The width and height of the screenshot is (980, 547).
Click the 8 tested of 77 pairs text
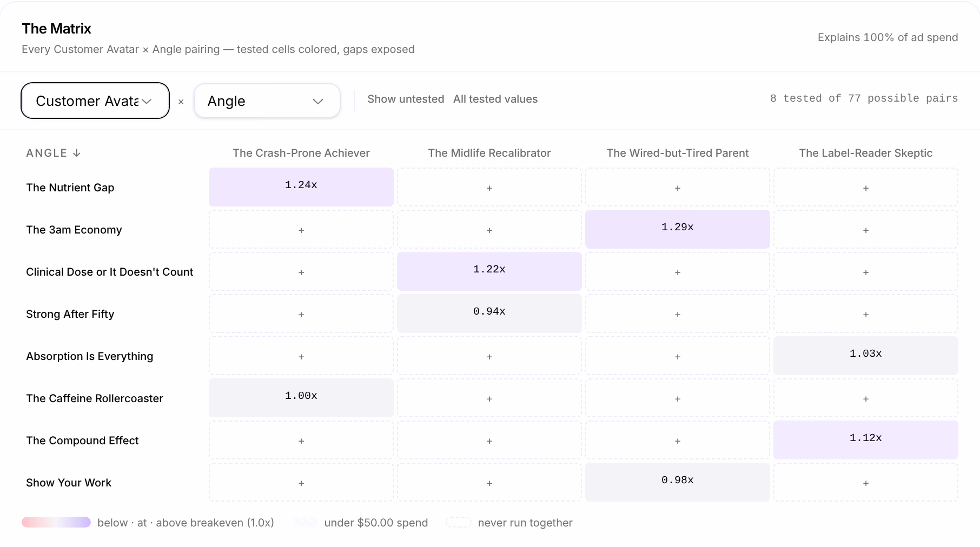click(x=864, y=98)
